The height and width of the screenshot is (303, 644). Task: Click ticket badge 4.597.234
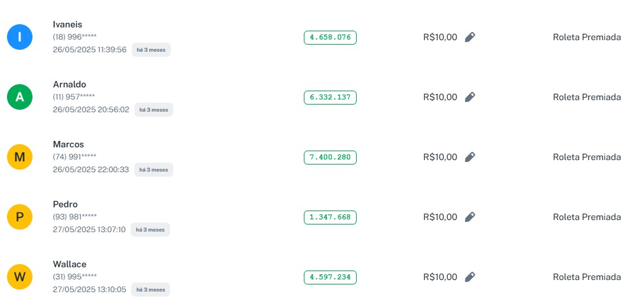pos(330,277)
